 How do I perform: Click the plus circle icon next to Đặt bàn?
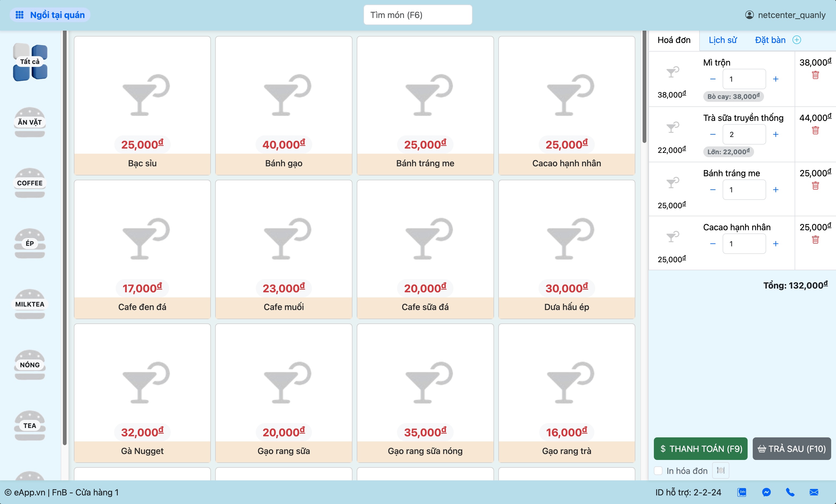(x=797, y=40)
